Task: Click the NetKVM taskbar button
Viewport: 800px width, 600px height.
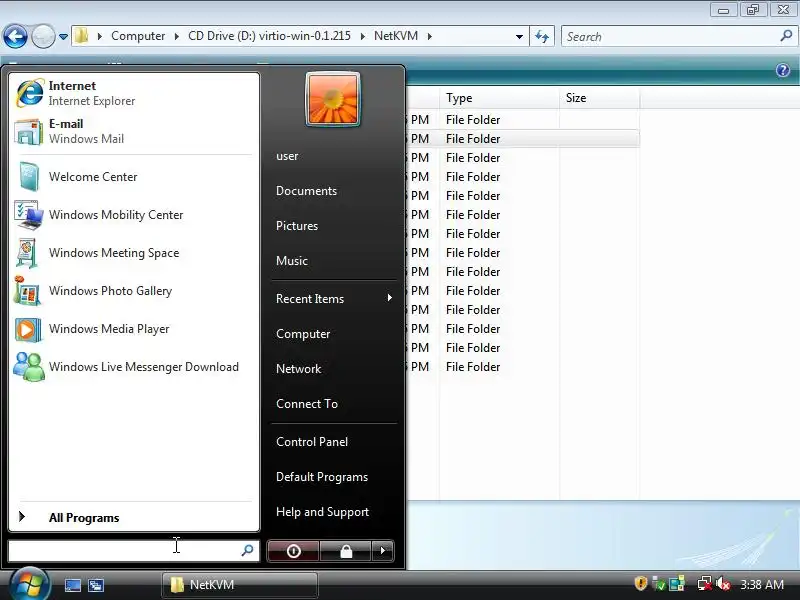Action: pos(240,585)
